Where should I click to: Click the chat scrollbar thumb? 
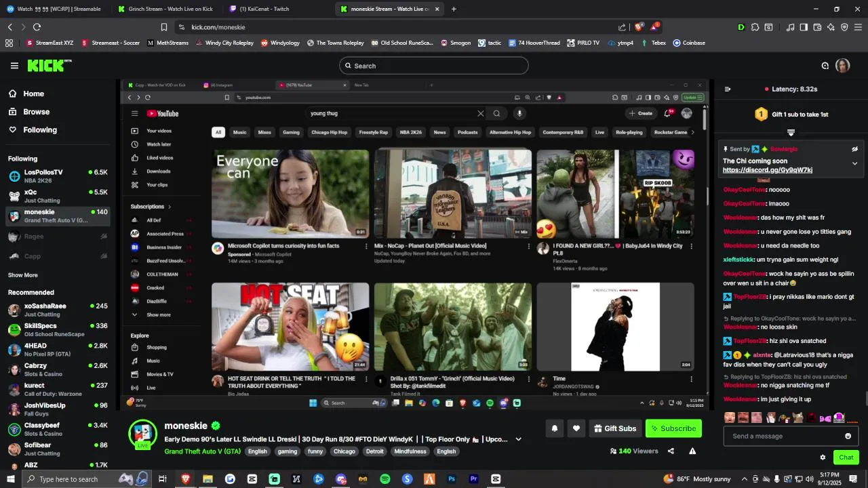(866, 400)
